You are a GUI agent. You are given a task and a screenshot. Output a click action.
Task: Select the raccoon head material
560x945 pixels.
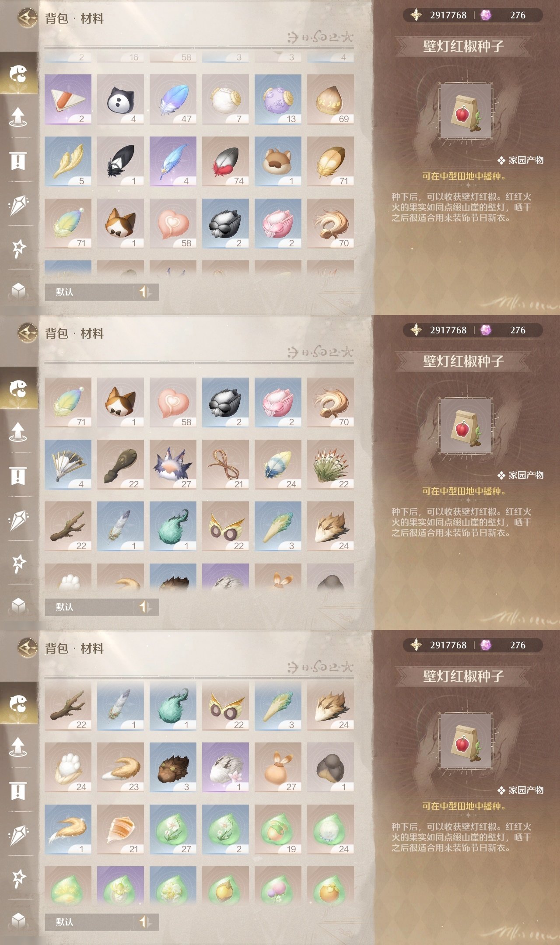pos(278,161)
